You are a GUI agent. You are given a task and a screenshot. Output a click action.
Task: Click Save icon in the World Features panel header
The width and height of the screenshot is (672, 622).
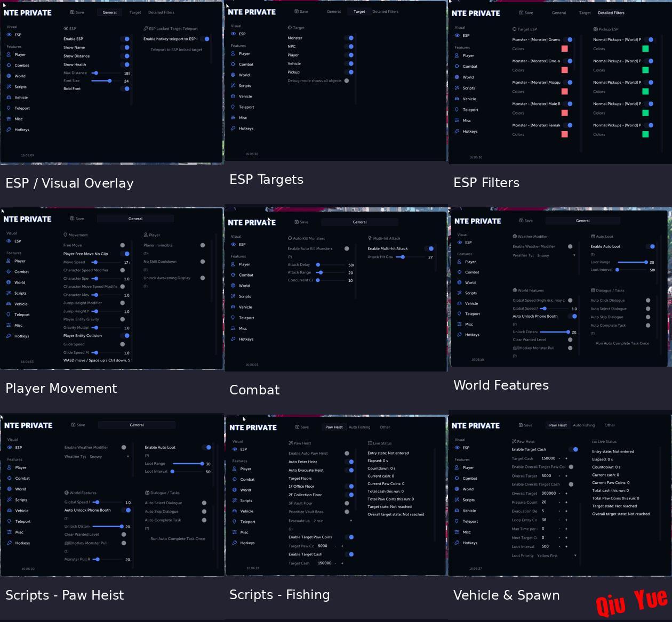click(x=522, y=221)
